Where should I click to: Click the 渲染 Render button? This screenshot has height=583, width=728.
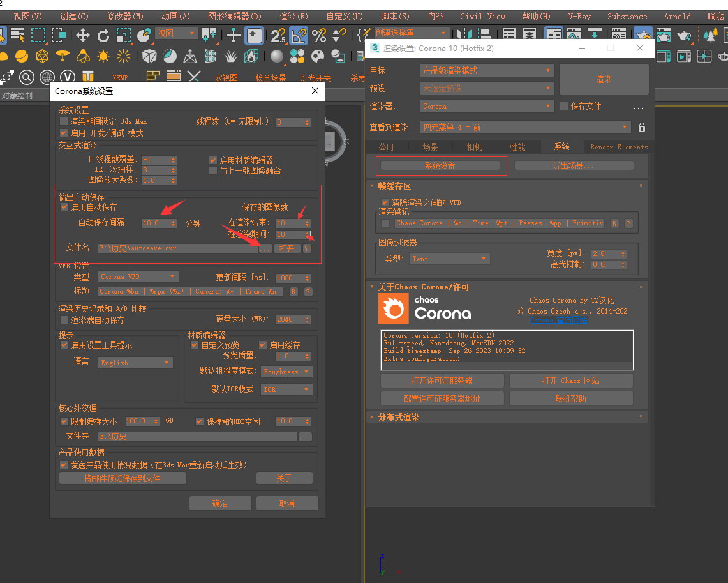604,79
